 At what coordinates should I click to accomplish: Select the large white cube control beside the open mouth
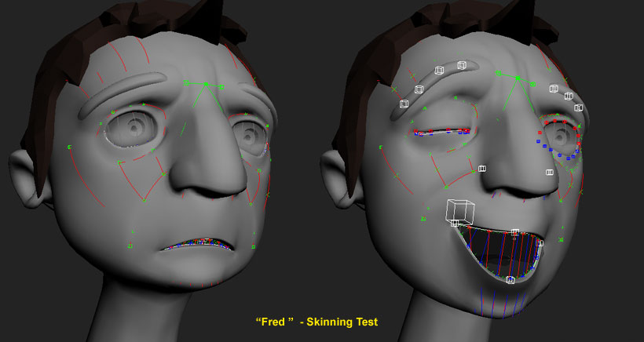462,212
